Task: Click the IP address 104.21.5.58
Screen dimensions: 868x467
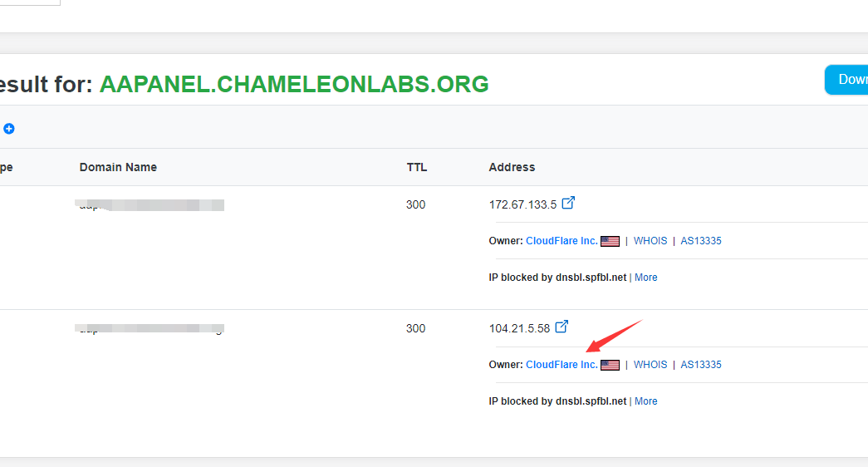Action: (519, 328)
